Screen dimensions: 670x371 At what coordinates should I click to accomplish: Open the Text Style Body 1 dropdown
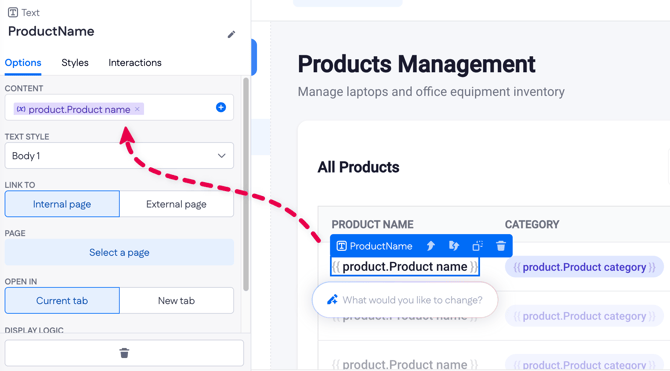pyautogui.click(x=119, y=156)
